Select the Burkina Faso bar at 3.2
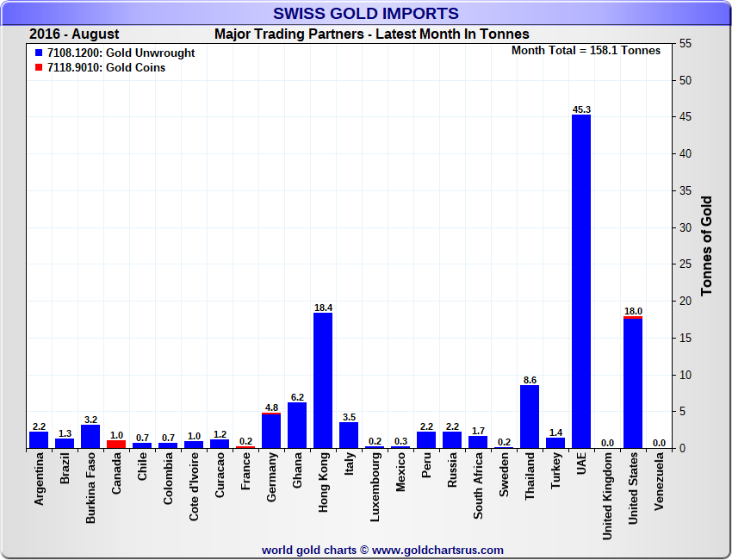Screen dimensions: 732x560 tap(90, 436)
